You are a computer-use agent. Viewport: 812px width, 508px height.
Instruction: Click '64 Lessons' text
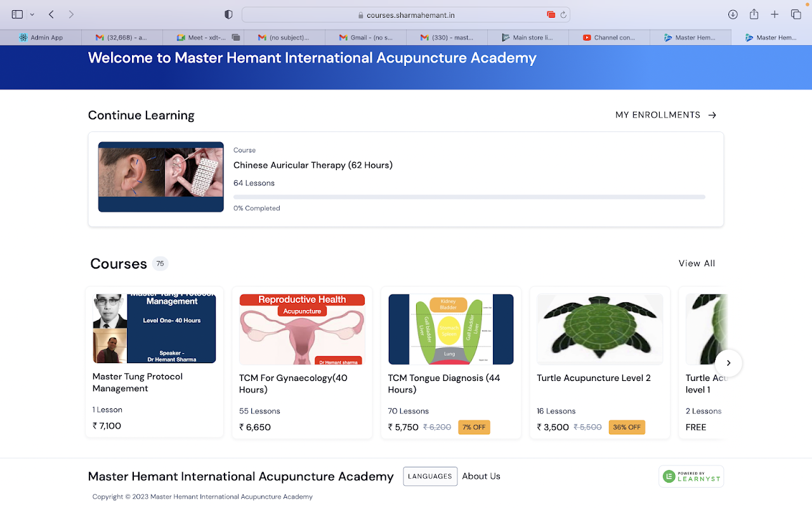(x=254, y=183)
